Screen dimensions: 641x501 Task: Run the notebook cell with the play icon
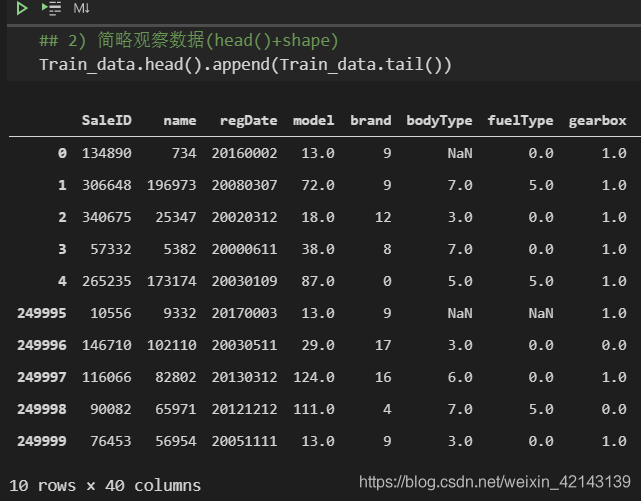tap(22, 8)
